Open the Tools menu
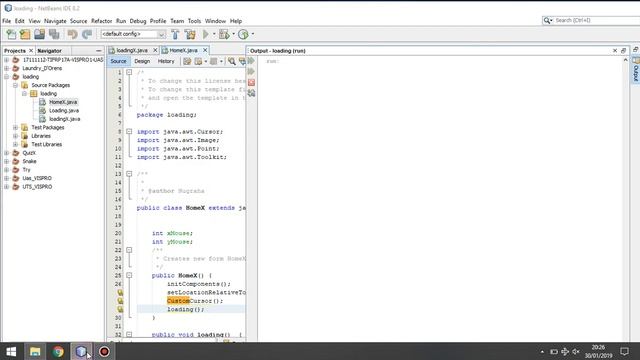This screenshot has height=360, width=640. (194, 21)
